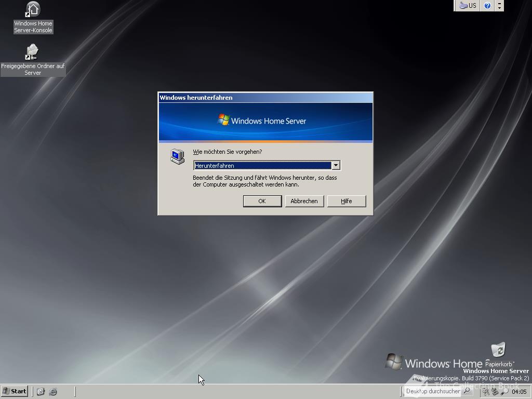Cancel shutdown with Abbrechen button
This screenshot has height=399, width=532.
point(304,201)
